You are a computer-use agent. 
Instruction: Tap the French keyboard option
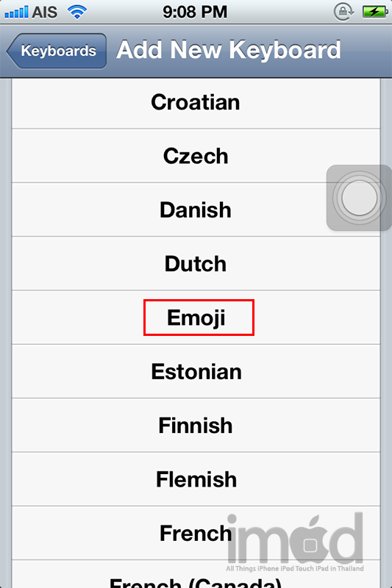pos(196,533)
